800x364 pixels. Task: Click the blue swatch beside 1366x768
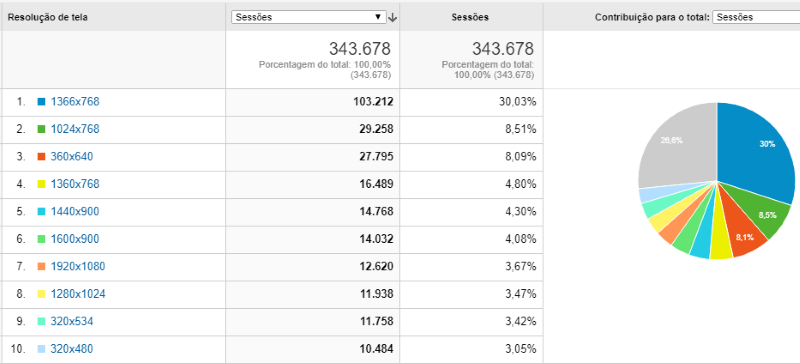[41, 102]
